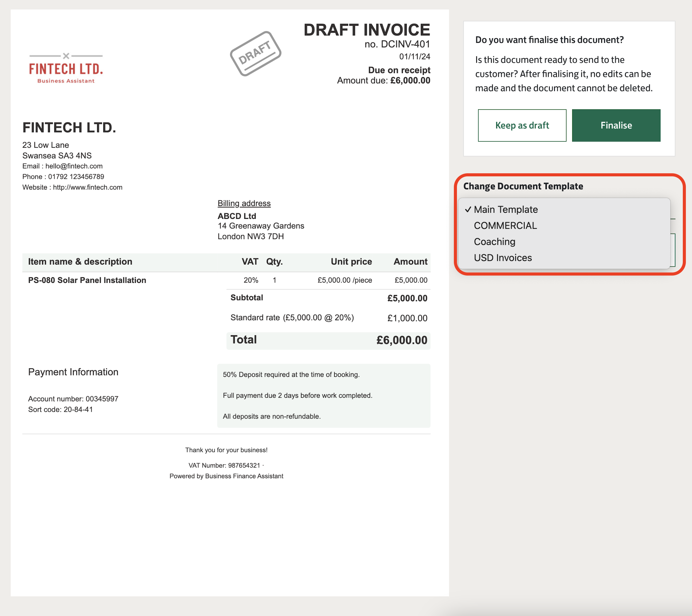Choose COMMERCIAL template from dropdown

click(x=505, y=226)
